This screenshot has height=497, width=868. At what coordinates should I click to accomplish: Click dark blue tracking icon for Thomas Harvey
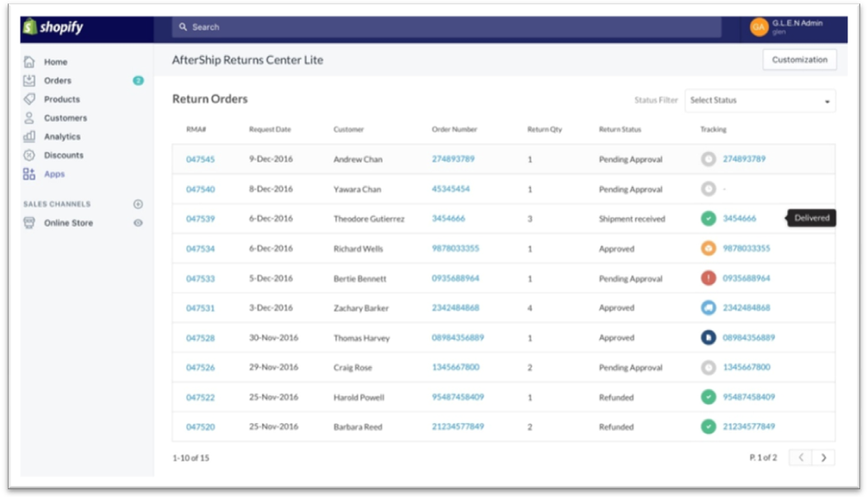coord(708,338)
